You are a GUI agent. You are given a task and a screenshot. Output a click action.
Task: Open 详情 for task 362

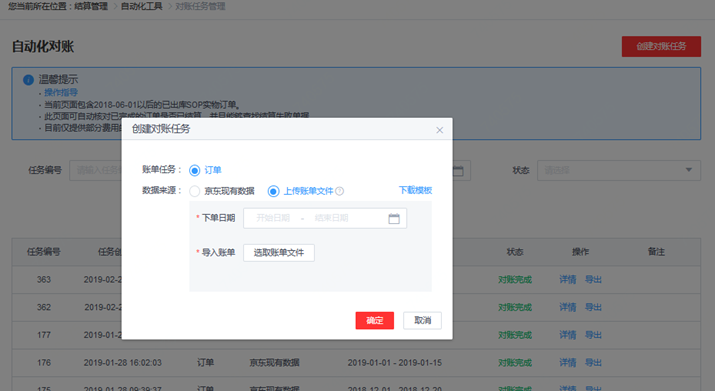coord(568,308)
